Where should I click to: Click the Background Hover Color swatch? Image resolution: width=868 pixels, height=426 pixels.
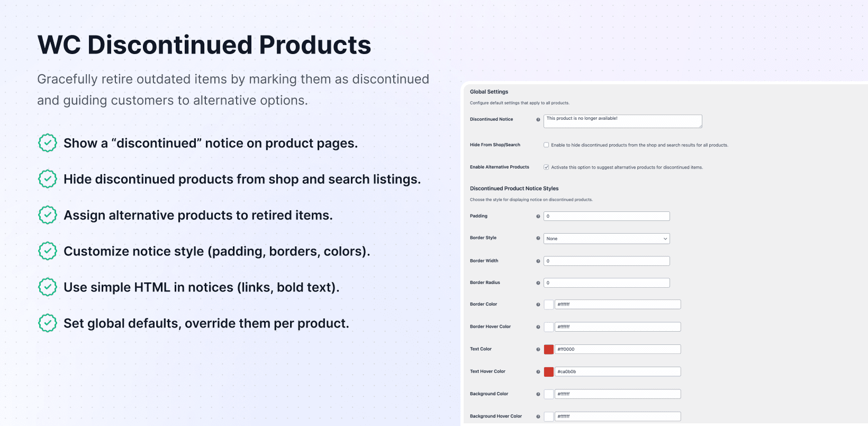click(549, 416)
